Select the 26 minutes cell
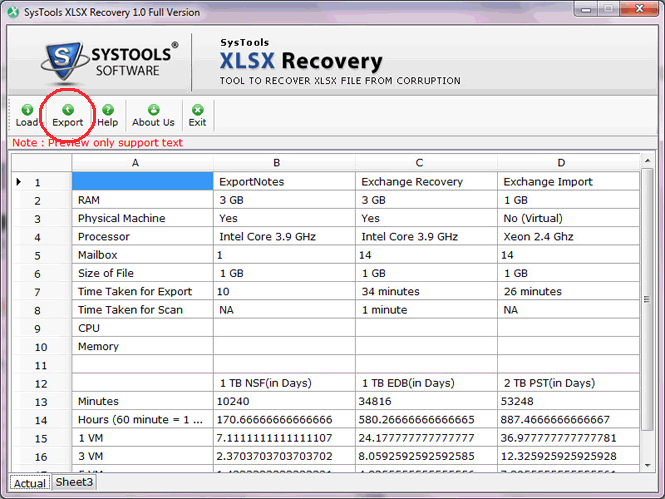Viewport: 665px width, 499px height. pyautogui.click(x=569, y=291)
